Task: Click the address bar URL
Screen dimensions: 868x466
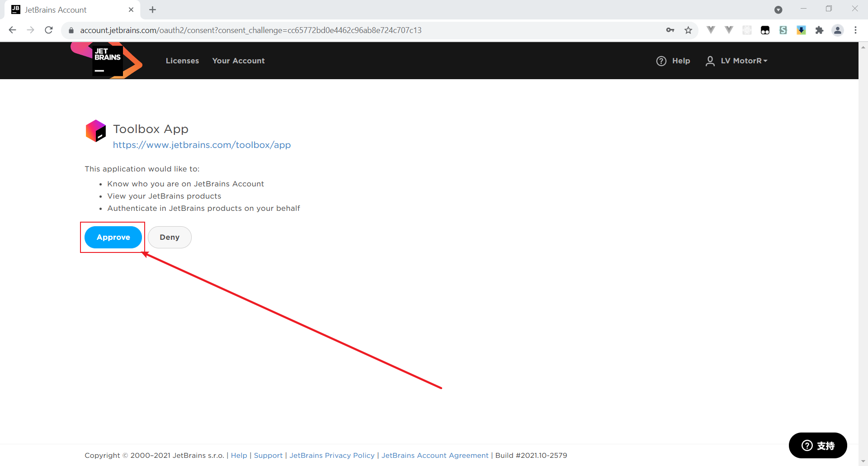Action: click(x=251, y=30)
